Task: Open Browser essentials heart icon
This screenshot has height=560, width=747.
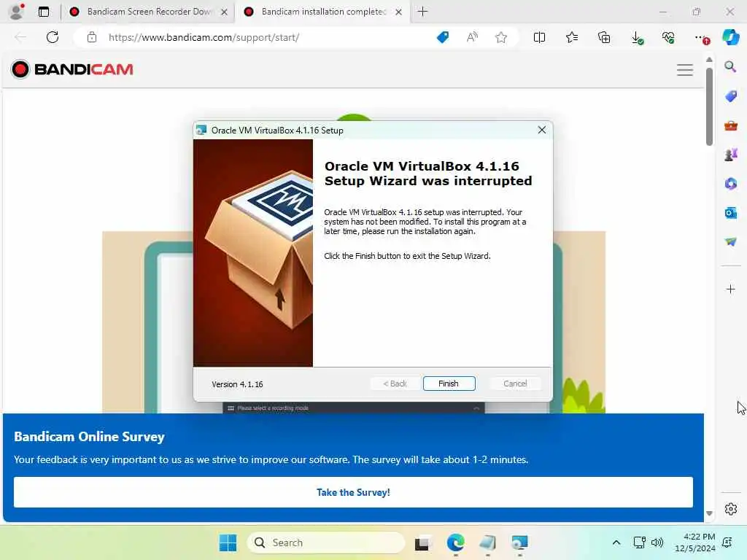Action: pyautogui.click(x=668, y=37)
